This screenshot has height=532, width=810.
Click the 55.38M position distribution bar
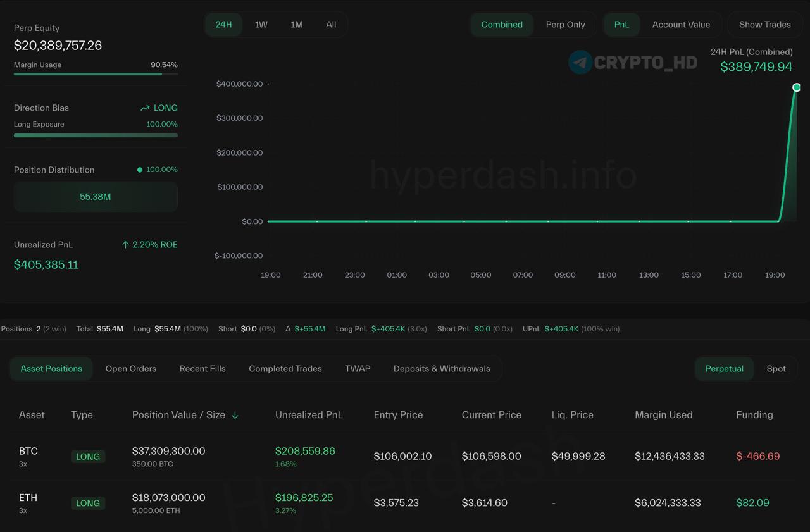96,197
